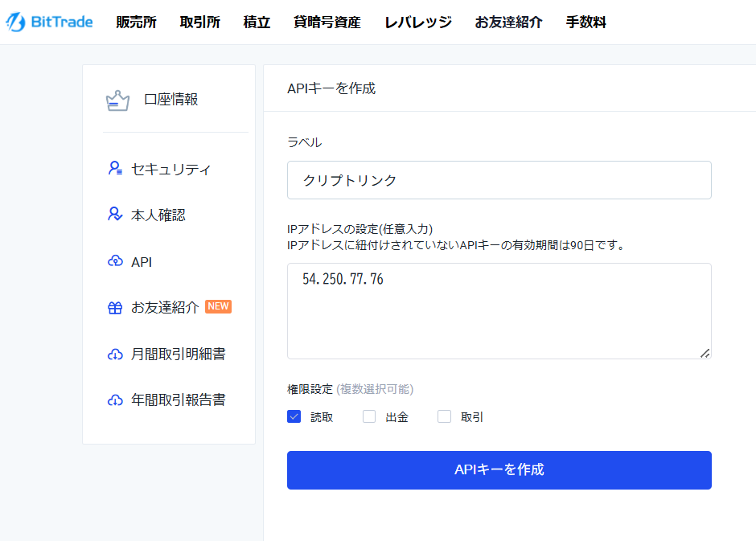Click the identity verification icon beside 本人確認
The image size is (756, 541).
pos(115,215)
